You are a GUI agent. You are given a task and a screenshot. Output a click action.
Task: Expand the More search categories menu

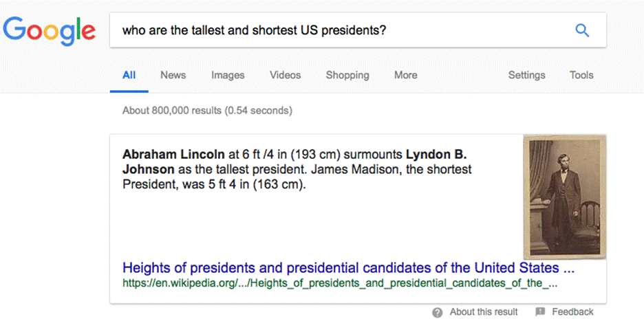(x=405, y=75)
